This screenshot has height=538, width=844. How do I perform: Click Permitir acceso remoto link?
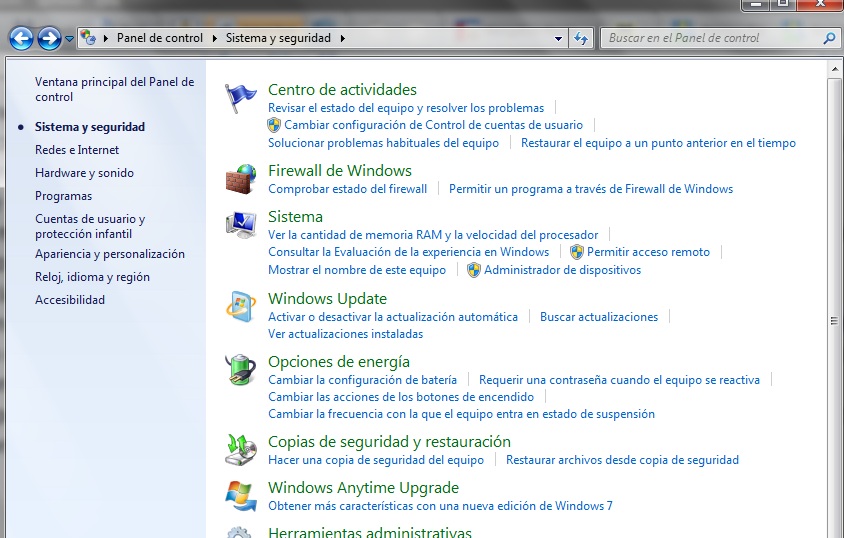pos(648,252)
